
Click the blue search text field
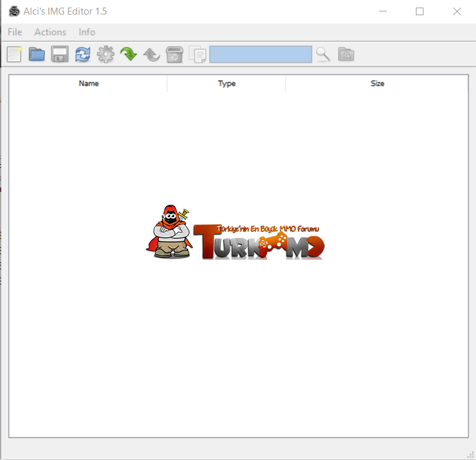261,54
